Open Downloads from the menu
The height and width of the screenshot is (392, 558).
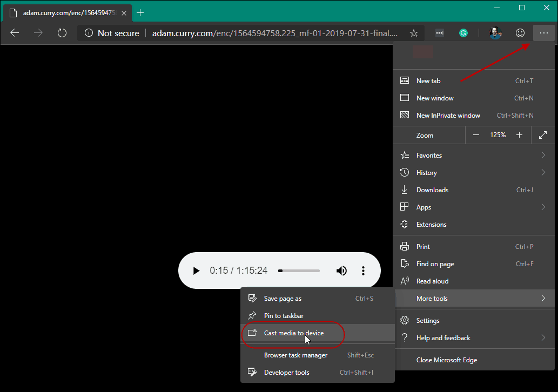[474, 190]
